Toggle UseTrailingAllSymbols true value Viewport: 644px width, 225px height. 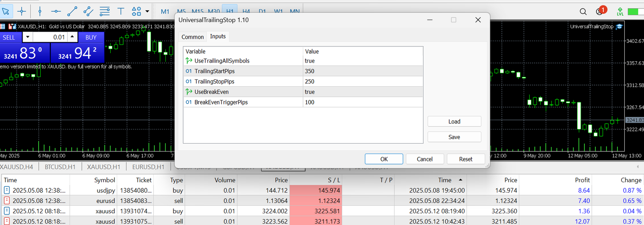(363, 61)
